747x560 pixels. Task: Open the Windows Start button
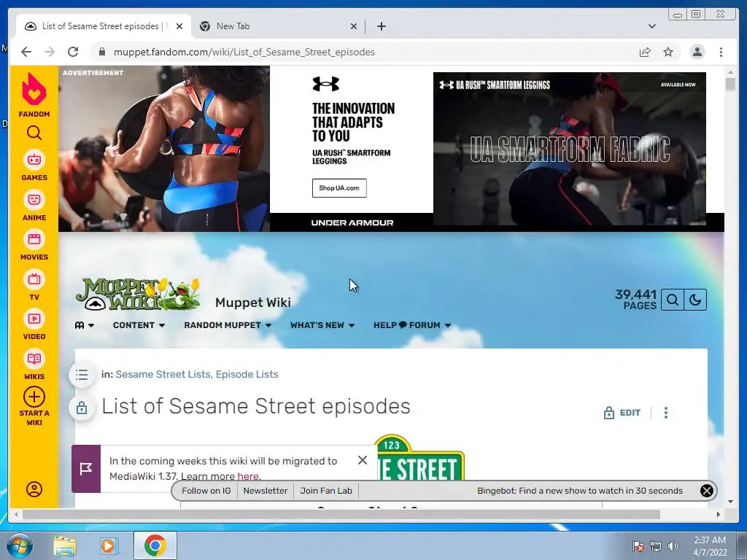[19, 545]
